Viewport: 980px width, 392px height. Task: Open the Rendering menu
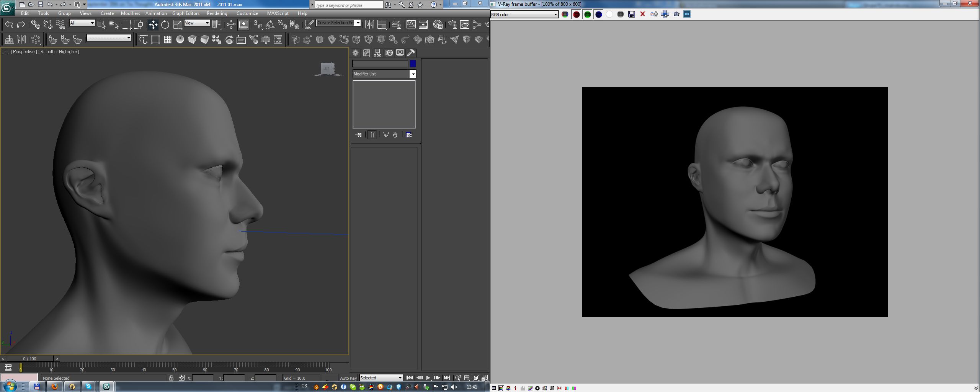[217, 13]
